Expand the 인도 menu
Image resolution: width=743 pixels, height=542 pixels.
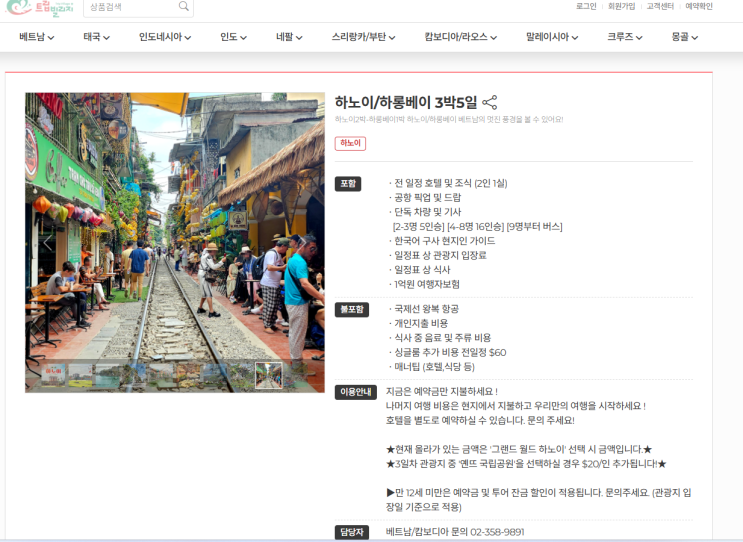pos(233,37)
